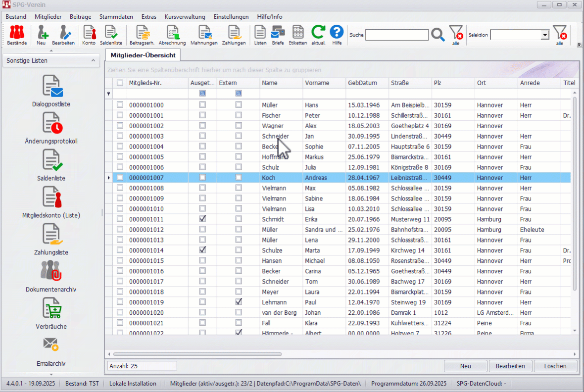Click into the Suche input field
Viewport: 584px width, 392px height.
point(397,35)
